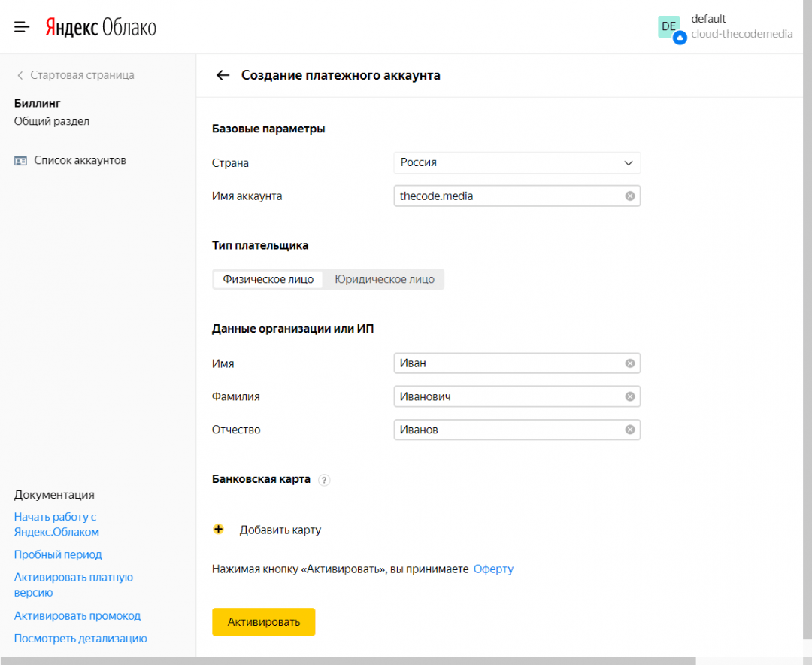Open Активировать платную версию link
This screenshot has width=812, height=665.
tap(74, 585)
